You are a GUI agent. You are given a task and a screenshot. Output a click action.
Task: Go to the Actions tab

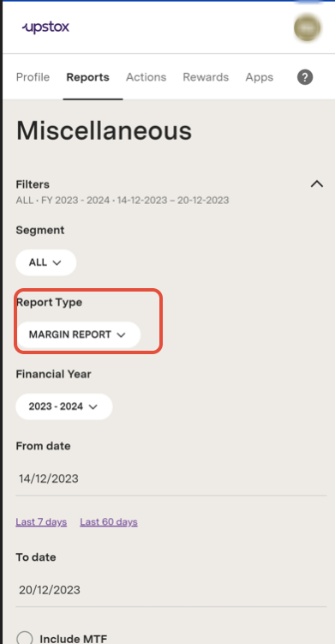[x=147, y=77]
